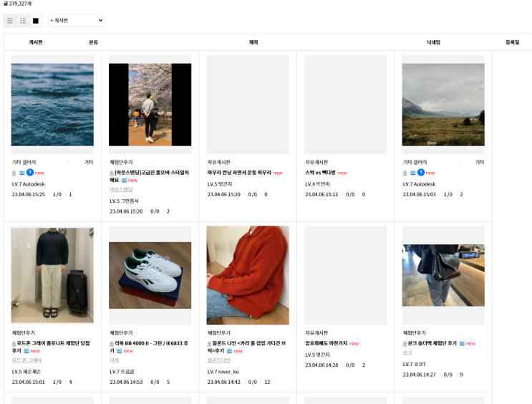
Task: Open the [아웃스탠딩] pullover style post title
Action: pos(149,176)
